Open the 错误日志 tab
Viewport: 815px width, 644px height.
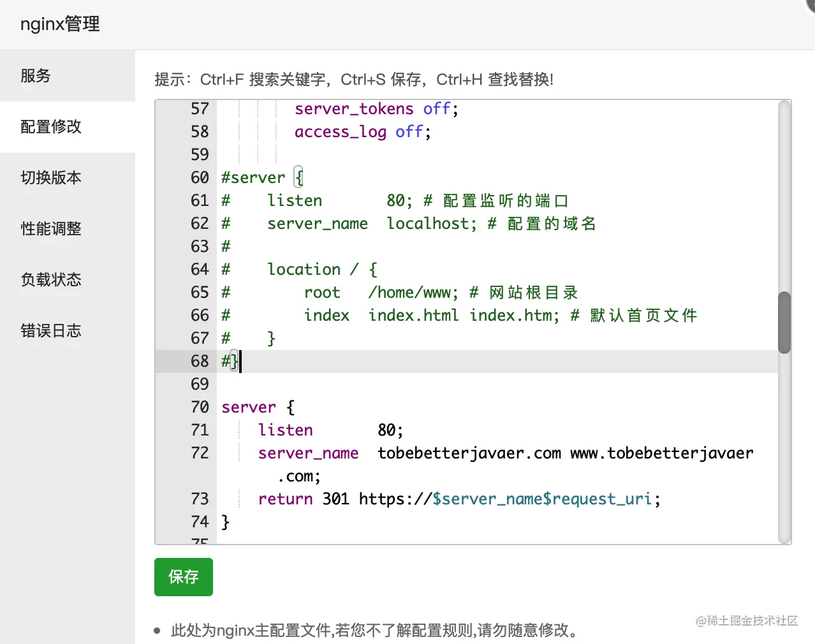click(x=67, y=331)
